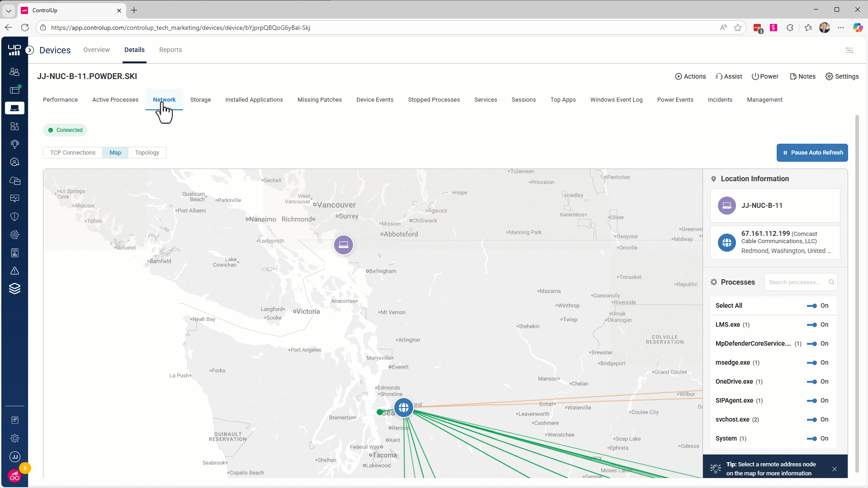Open the headset support icon in sidebar
Image resolution: width=868 pixels, height=488 pixels.
[14, 144]
